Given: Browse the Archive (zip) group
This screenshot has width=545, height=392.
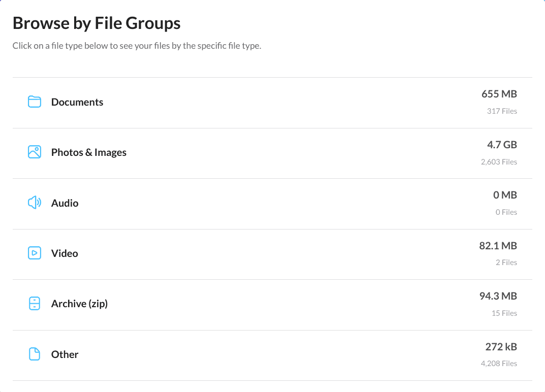Looking at the screenshot, I should (79, 304).
